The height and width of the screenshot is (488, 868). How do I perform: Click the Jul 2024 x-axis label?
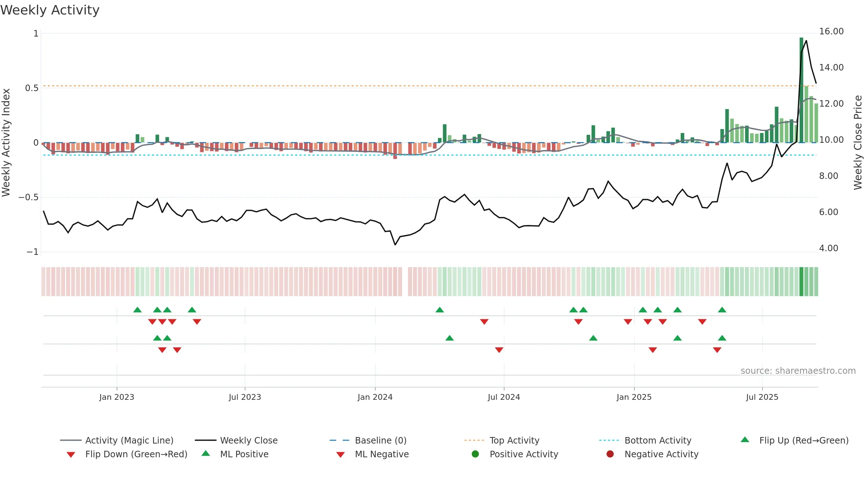coord(504,397)
